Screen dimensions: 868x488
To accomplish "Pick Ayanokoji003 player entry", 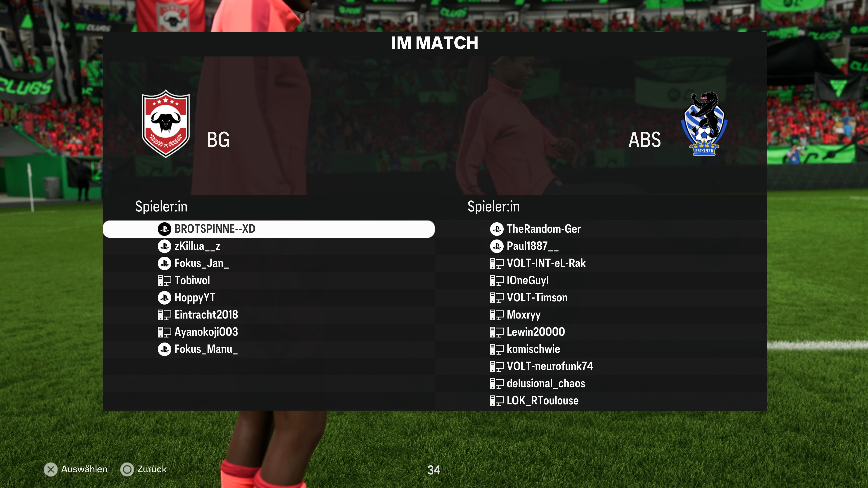I will [x=269, y=332].
